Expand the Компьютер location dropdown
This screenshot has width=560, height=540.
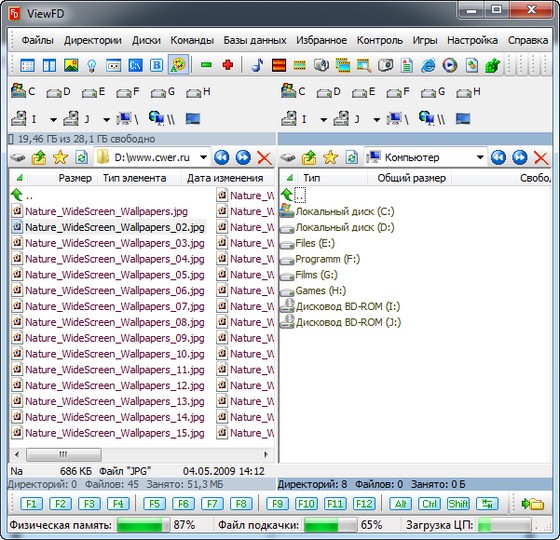(x=480, y=157)
